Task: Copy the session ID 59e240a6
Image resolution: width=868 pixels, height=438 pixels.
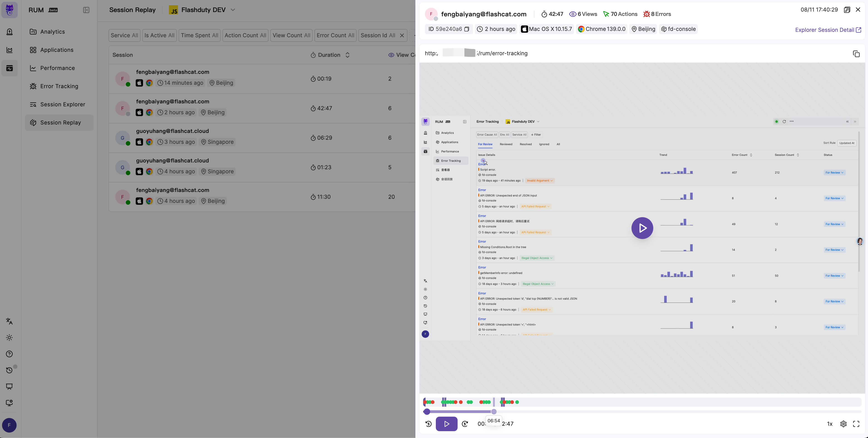Action: click(467, 29)
